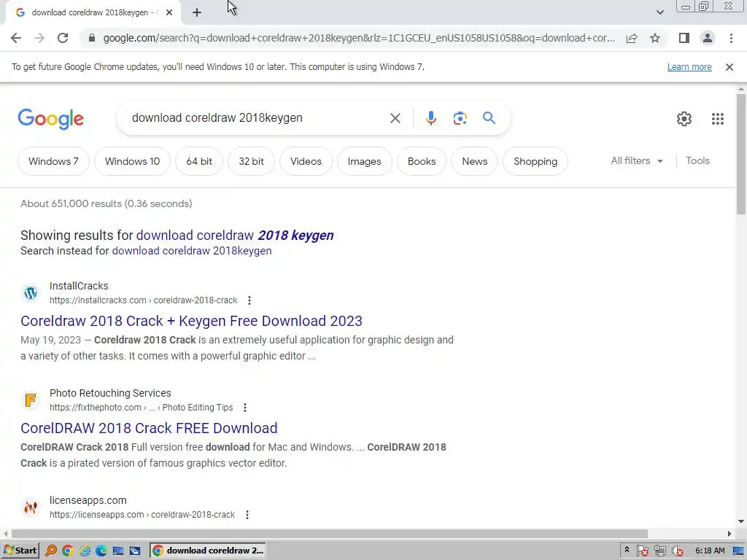The width and height of the screenshot is (747, 560).
Task: Bookmark this page with the star
Action: [655, 38]
